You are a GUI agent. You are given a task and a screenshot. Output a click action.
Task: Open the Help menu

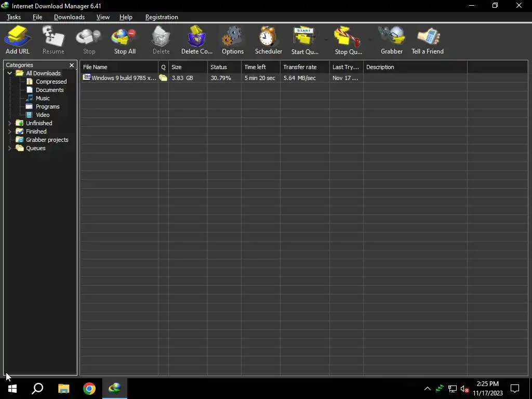(126, 17)
